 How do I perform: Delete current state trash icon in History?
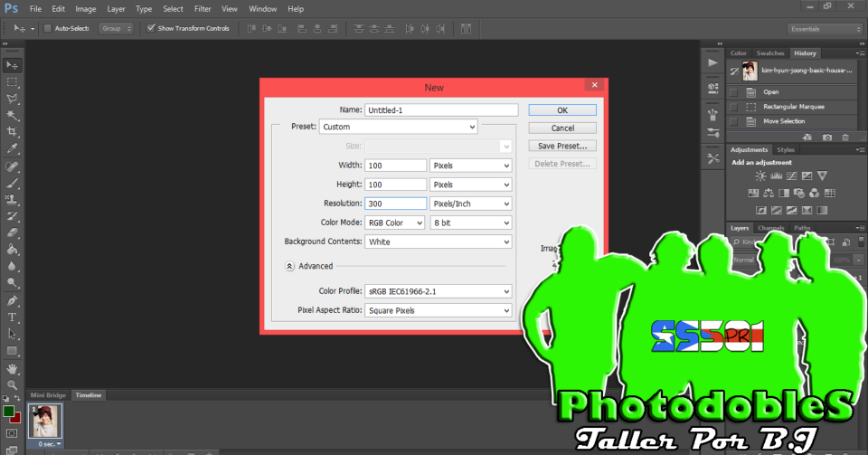[x=844, y=137]
